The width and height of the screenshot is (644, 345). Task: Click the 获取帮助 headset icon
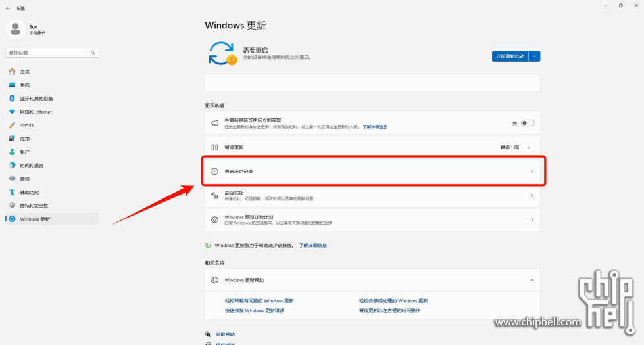[x=208, y=334]
